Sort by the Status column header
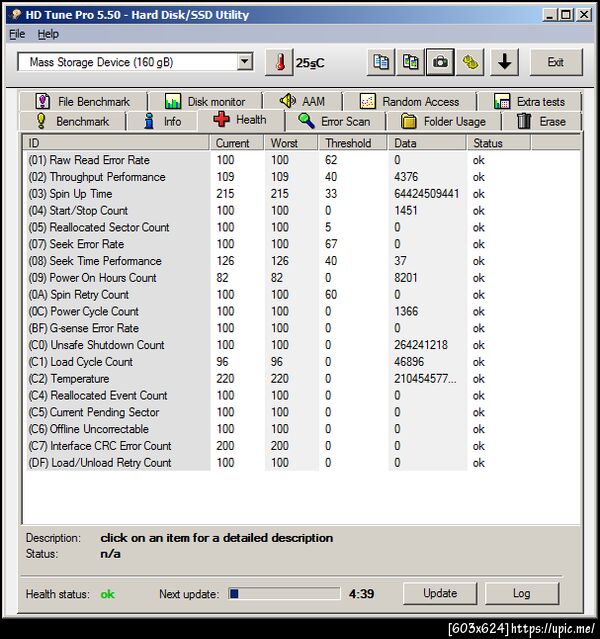Image resolution: width=600 pixels, height=639 pixels. (x=499, y=143)
